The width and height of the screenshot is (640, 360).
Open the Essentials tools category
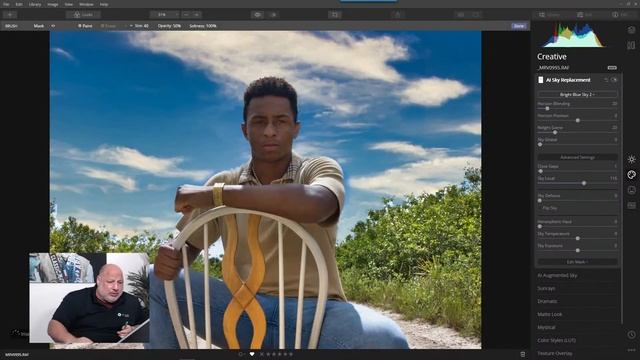pyautogui.click(x=631, y=159)
